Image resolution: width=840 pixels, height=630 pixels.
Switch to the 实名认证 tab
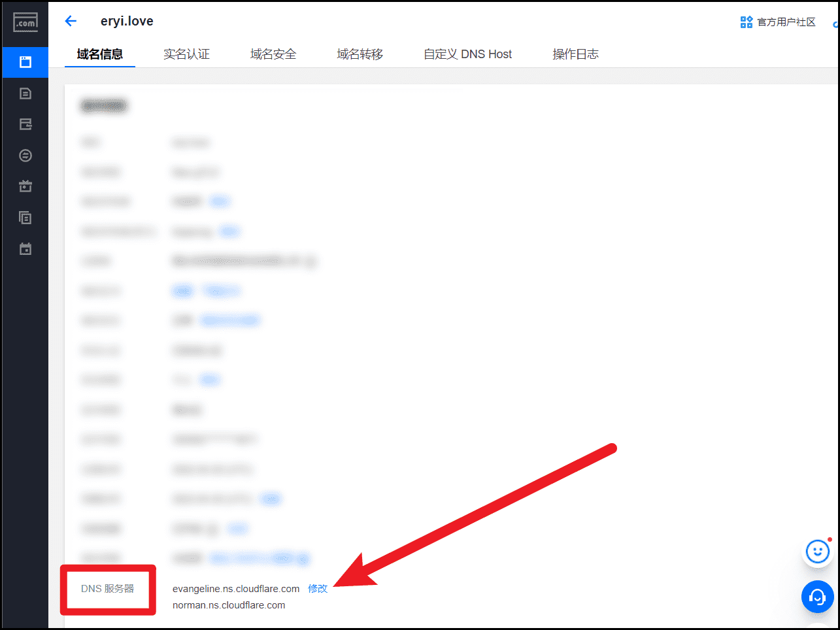point(186,54)
